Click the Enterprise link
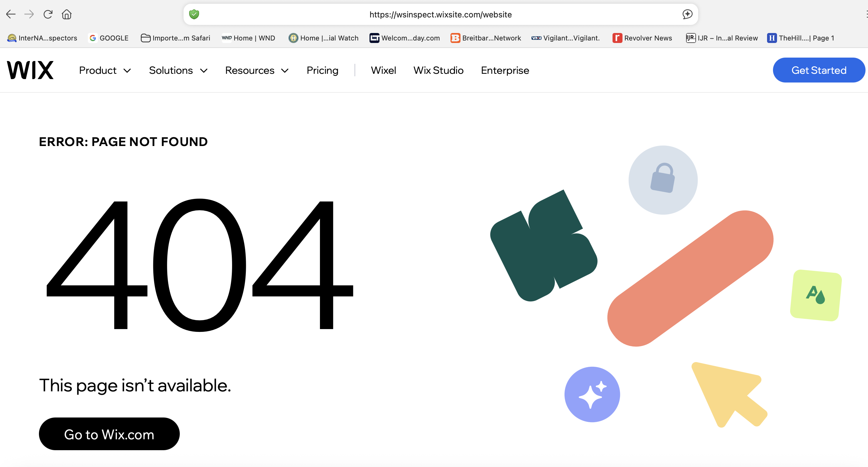868x467 pixels. (x=505, y=70)
